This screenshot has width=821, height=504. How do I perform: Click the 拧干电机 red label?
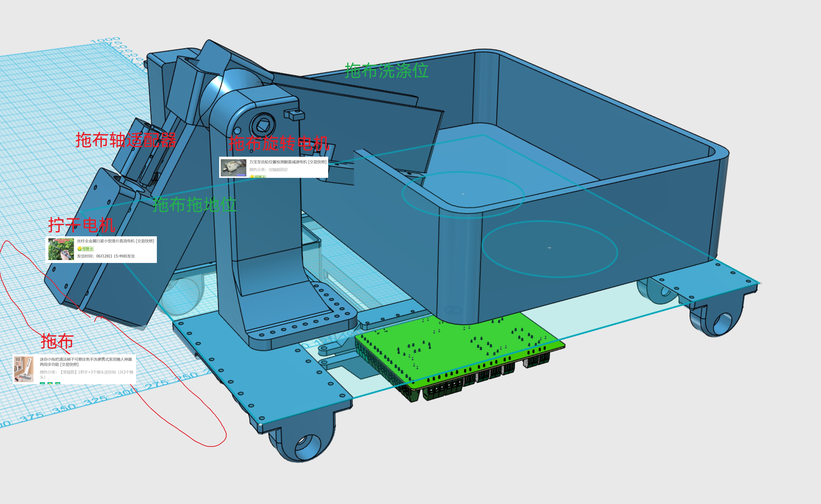coord(82,225)
